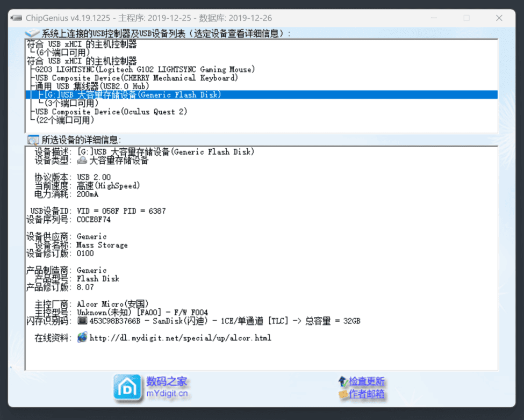The width and height of the screenshot is (524, 420).
Task: Click the 检查更新 link
Action: click(x=367, y=381)
